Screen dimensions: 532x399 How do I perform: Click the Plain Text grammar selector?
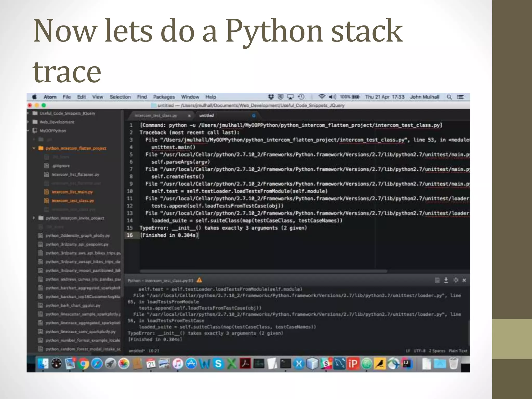458,351
